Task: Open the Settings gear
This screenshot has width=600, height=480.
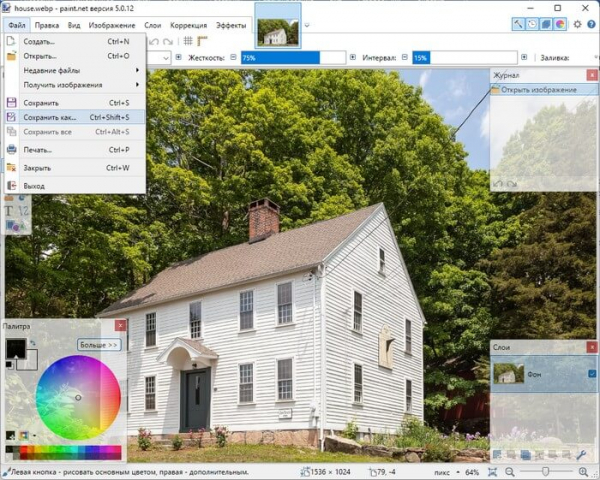Action: pos(577,24)
